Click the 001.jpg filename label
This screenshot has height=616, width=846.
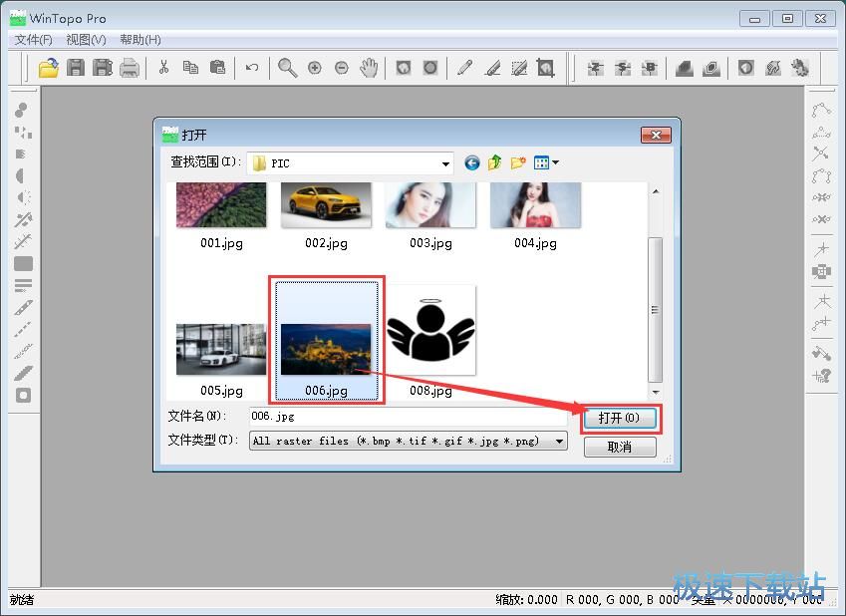[x=221, y=243]
